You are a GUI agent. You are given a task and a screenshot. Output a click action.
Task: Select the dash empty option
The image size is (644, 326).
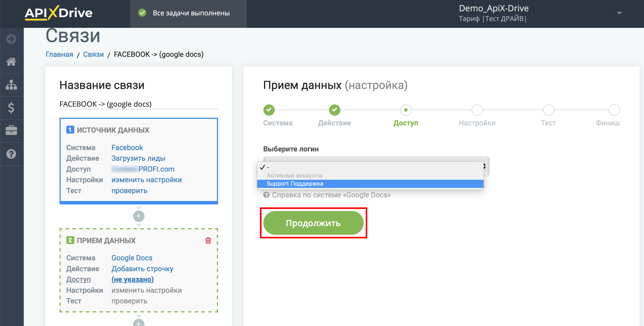(x=370, y=167)
